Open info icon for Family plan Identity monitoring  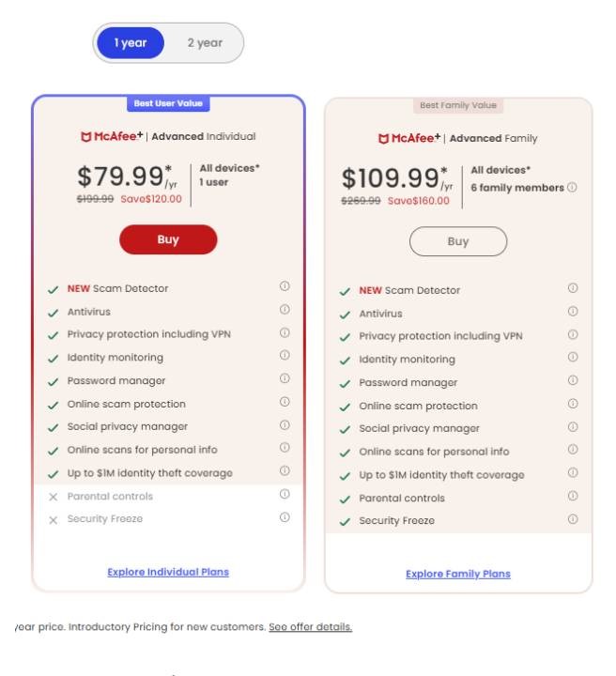tap(573, 358)
